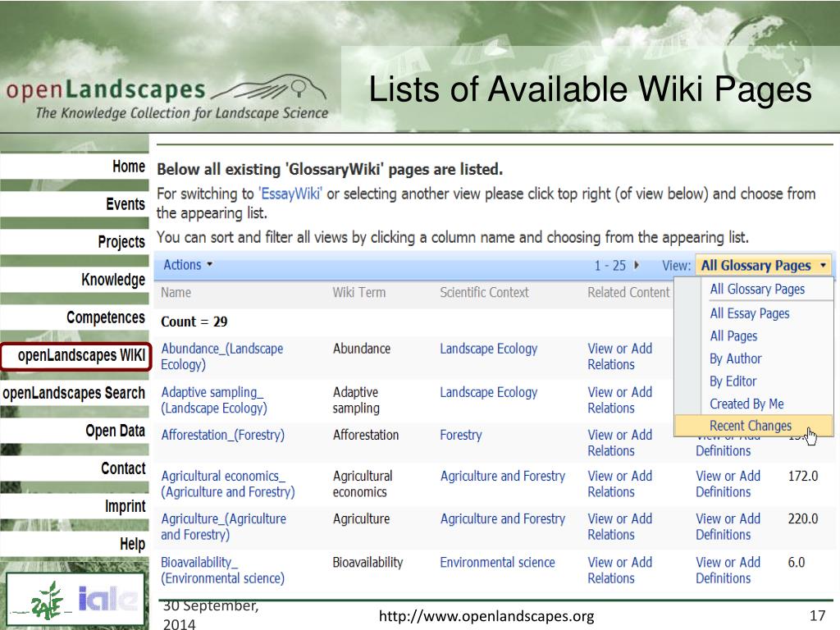Click the iale logo image
Screen dimensions: 840x630
[107, 599]
